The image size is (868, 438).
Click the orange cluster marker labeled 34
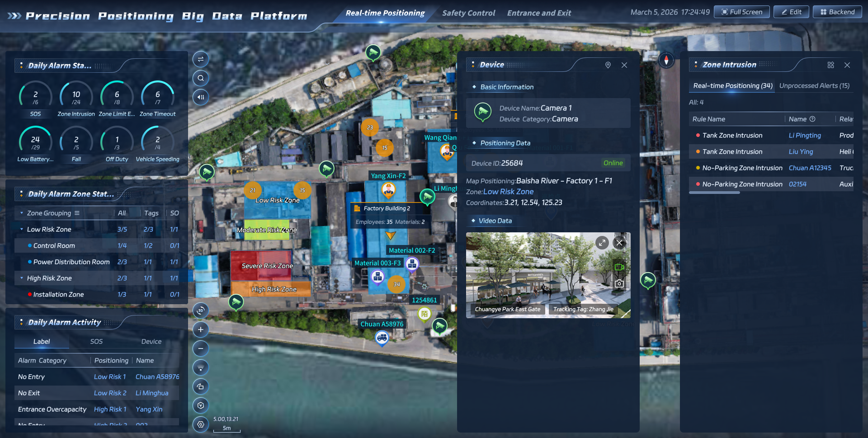(x=396, y=284)
